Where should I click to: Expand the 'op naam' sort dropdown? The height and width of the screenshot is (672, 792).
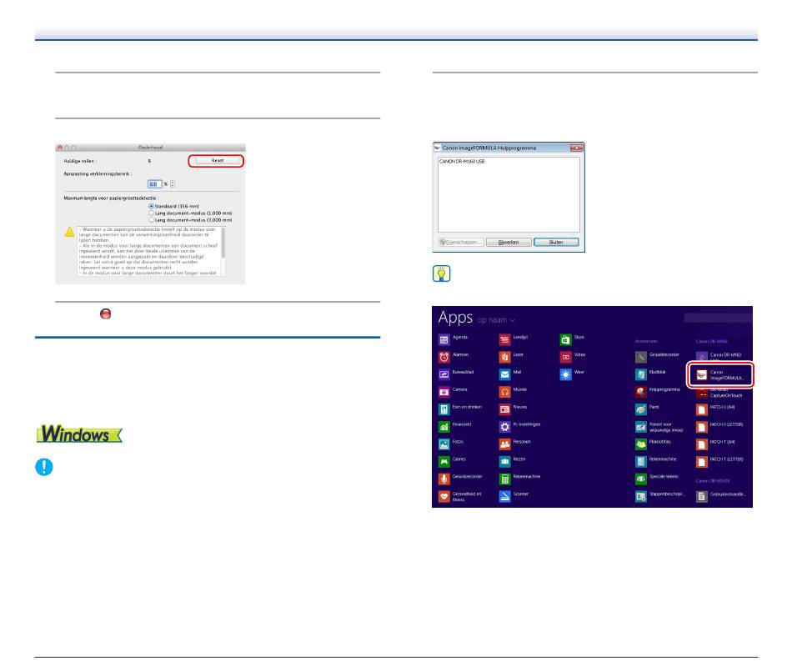[497, 320]
